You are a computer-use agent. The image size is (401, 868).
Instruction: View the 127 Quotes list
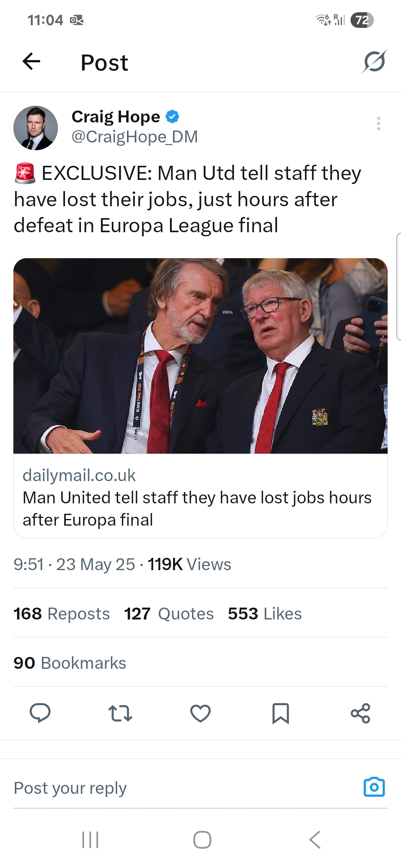tap(169, 614)
